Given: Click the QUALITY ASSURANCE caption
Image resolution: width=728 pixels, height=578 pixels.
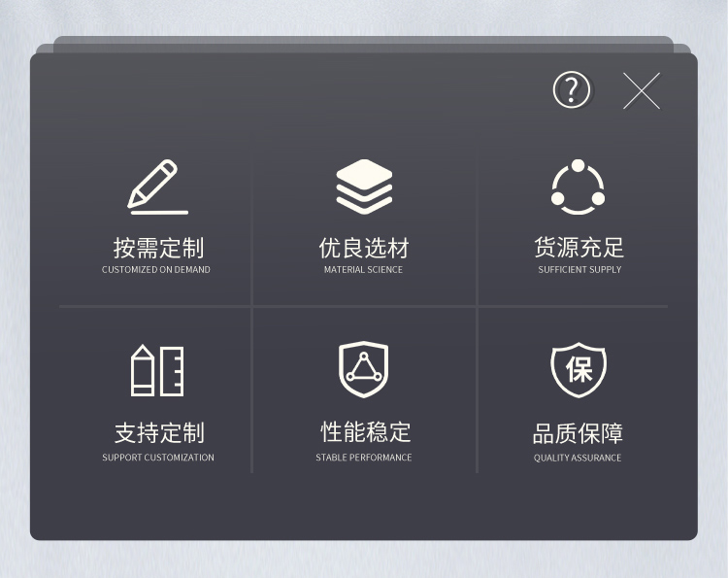Looking at the screenshot, I should [x=578, y=458].
